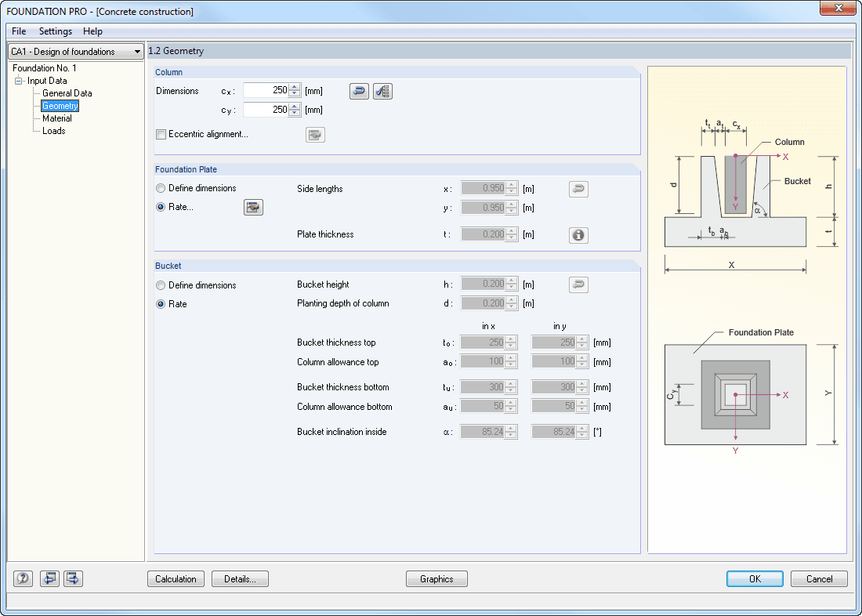
Task: Open the Settings menu
Action: point(56,31)
